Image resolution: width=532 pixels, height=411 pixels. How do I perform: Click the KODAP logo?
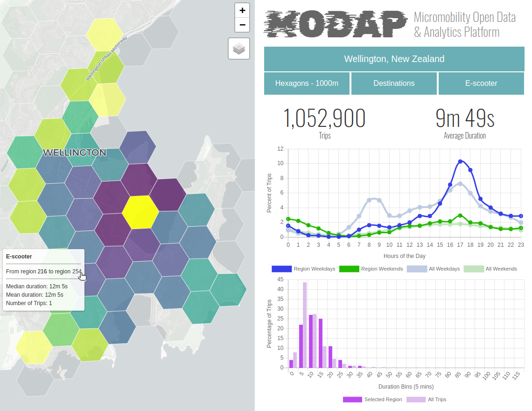336,24
